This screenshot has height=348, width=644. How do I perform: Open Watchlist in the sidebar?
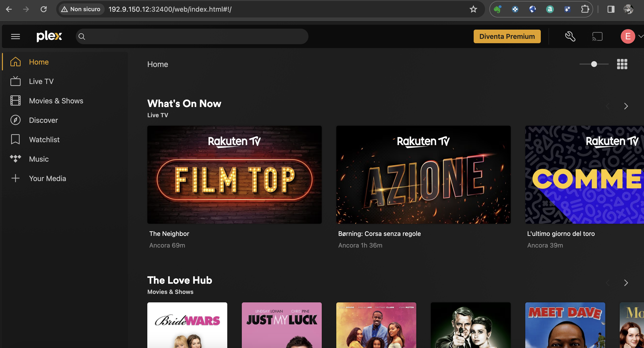tap(44, 140)
